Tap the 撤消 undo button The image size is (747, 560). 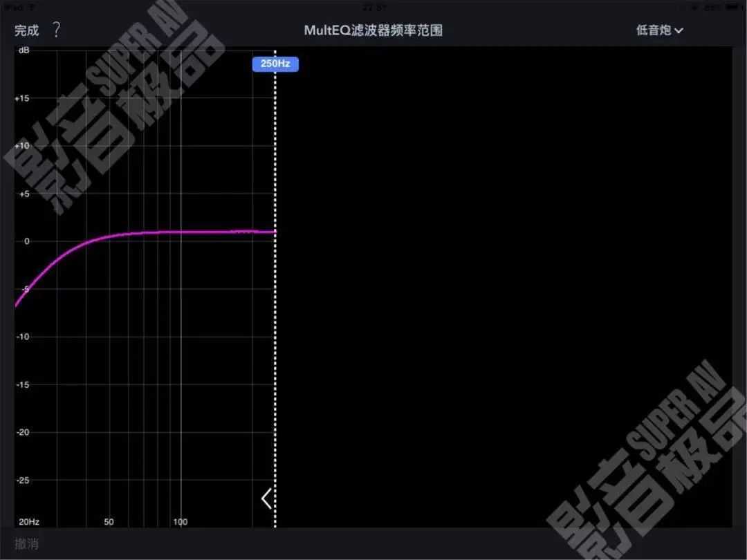coord(26,544)
